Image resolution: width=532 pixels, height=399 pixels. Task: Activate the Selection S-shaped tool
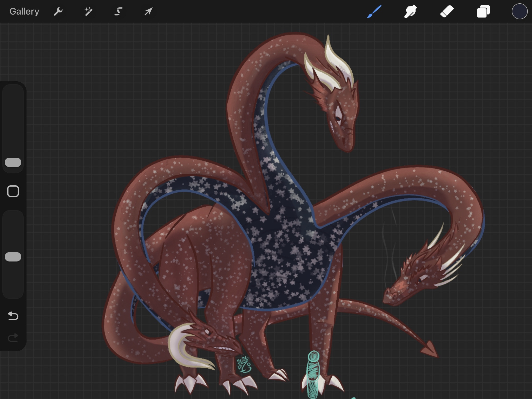pos(119,11)
